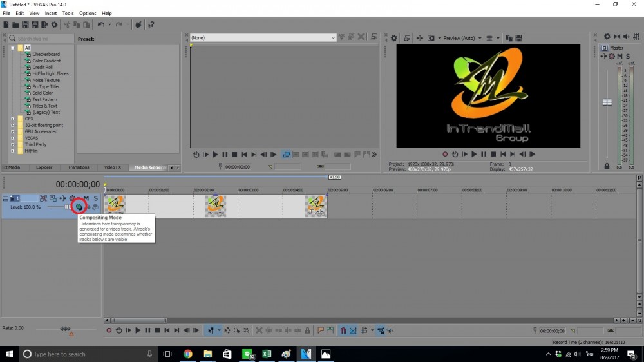
Task: Open Video Preview Properties gear icon
Action: click(x=394, y=38)
